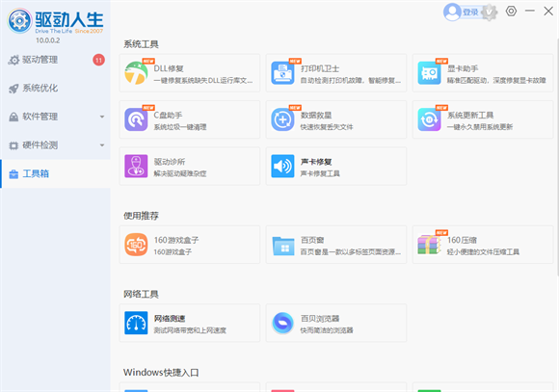This screenshot has height=392, width=559.
Task: Click the 快而简洁的浏览器 description
Action: (327, 330)
